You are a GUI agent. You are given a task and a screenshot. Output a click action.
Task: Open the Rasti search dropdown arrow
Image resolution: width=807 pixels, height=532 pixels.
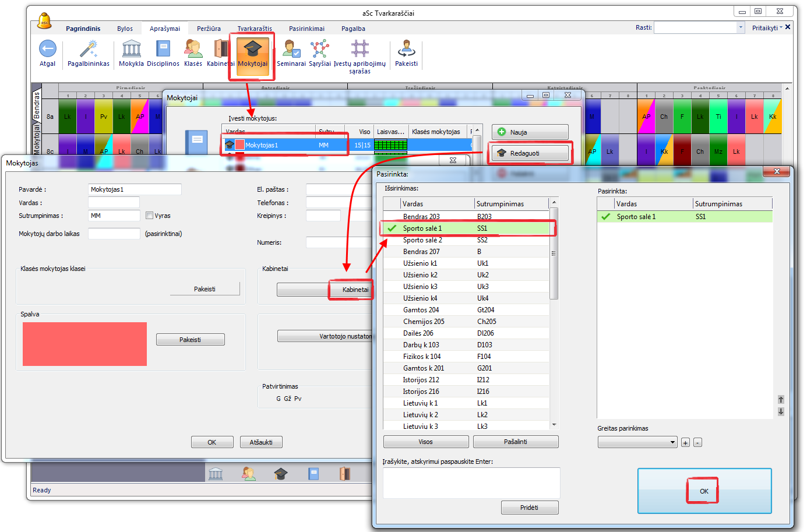pyautogui.click(x=741, y=27)
